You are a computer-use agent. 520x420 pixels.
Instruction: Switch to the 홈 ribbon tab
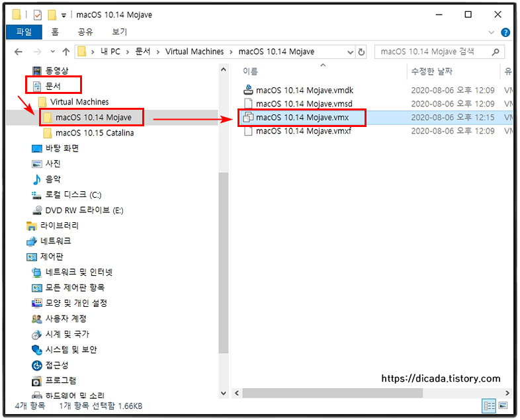pos(55,32)
